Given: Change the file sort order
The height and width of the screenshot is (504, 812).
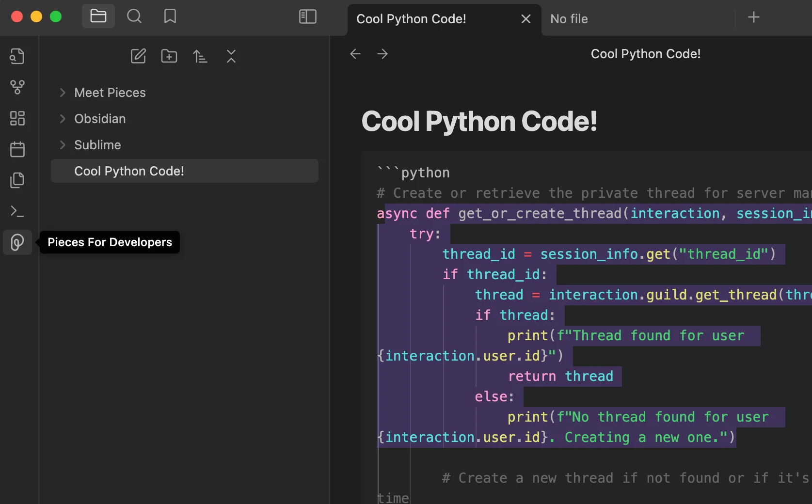Looking at the screenshot, I should click(200, 56).
